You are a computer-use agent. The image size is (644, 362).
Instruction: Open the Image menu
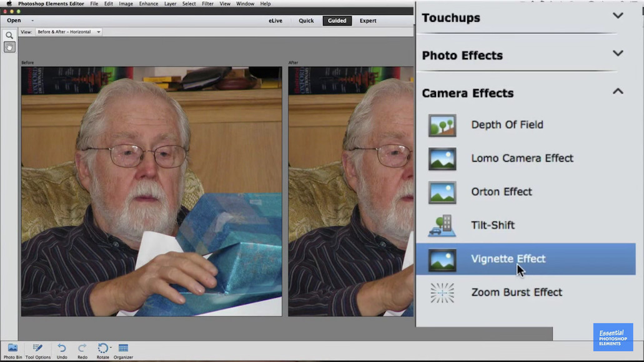click(126, 4)
